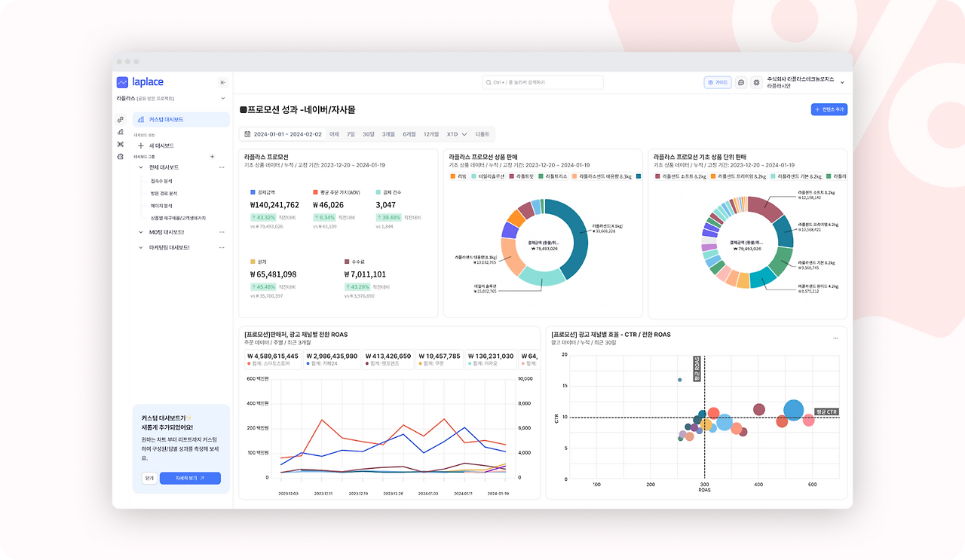Image resolution: width=965 pixels, height=560 pixels.
Task: Open the bar chart icon in left rail
Action: pyautogui.click(x=120, y=131)
